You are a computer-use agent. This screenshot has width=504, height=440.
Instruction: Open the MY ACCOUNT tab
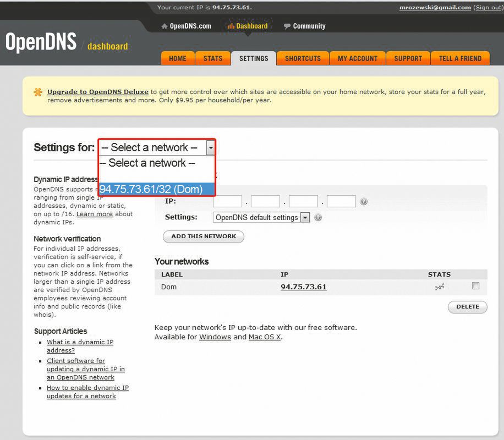point(358,58)
